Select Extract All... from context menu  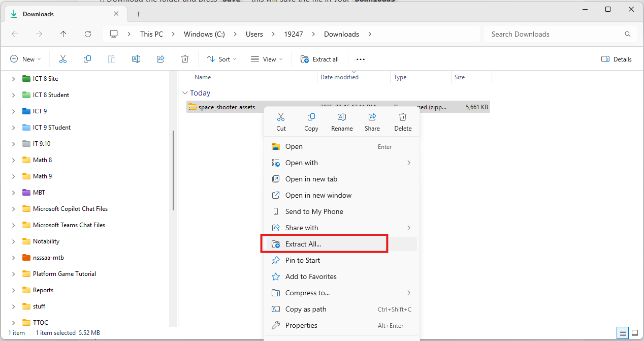(303, 244)
